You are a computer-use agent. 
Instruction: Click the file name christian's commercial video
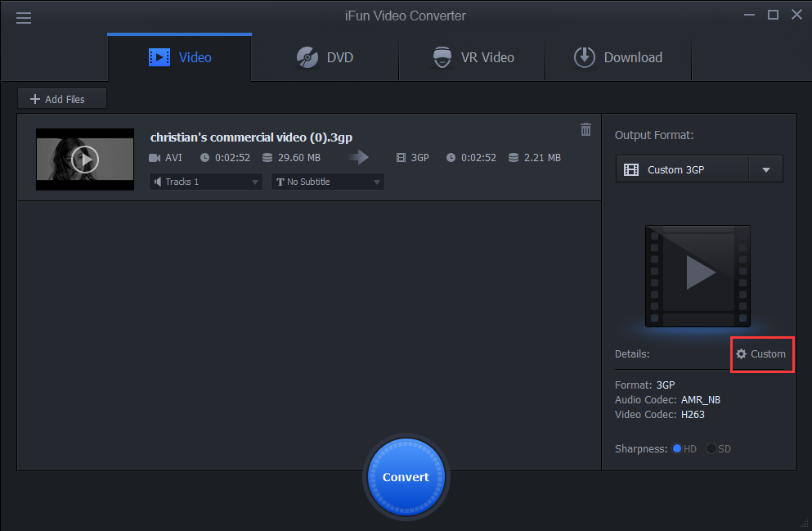click(251, 137)
